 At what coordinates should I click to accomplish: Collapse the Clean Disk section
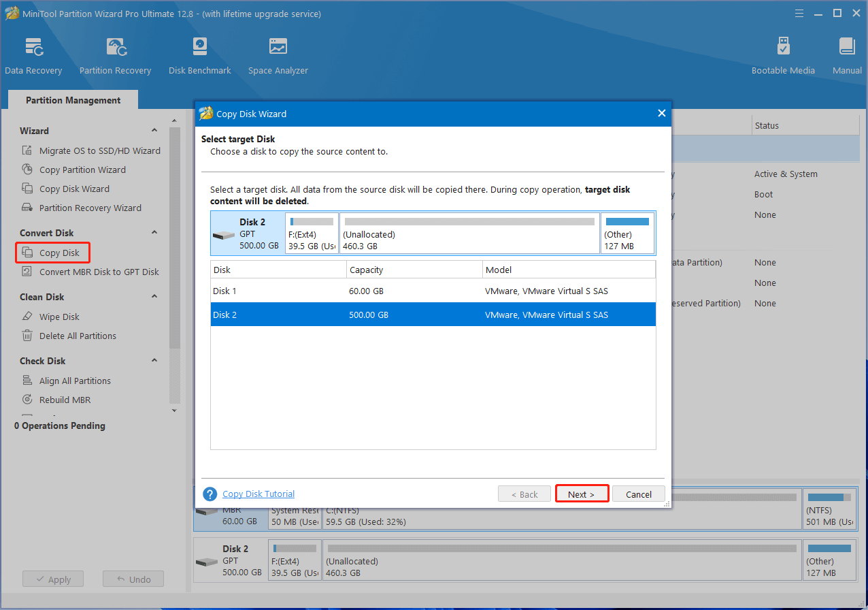(154, 297)
